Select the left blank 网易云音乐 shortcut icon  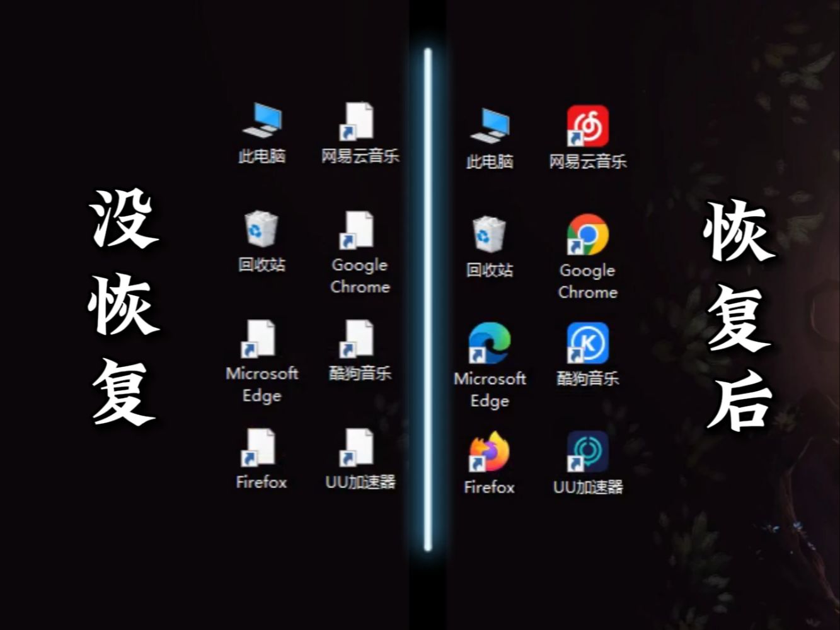(x=357, y=121)
